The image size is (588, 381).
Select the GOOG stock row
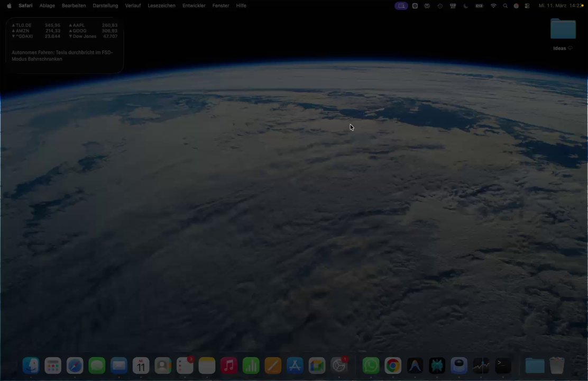pyautogui.click(x=93, y=31)
